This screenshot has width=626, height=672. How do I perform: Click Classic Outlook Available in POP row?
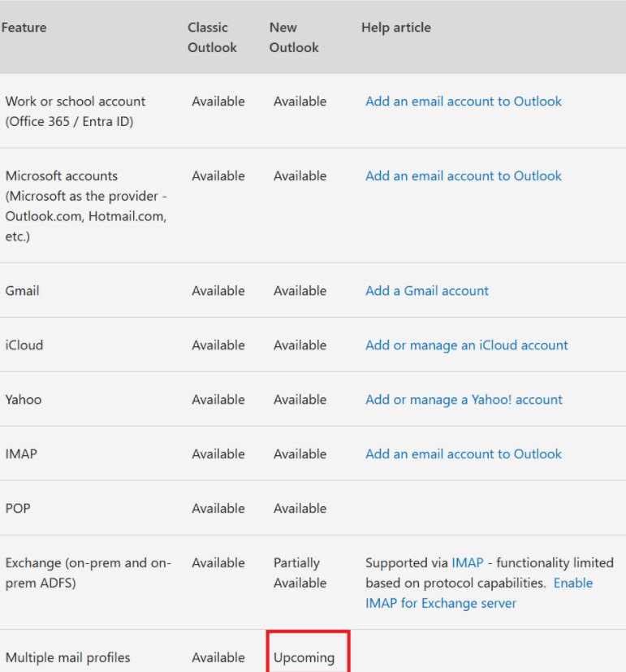(218, 509)
